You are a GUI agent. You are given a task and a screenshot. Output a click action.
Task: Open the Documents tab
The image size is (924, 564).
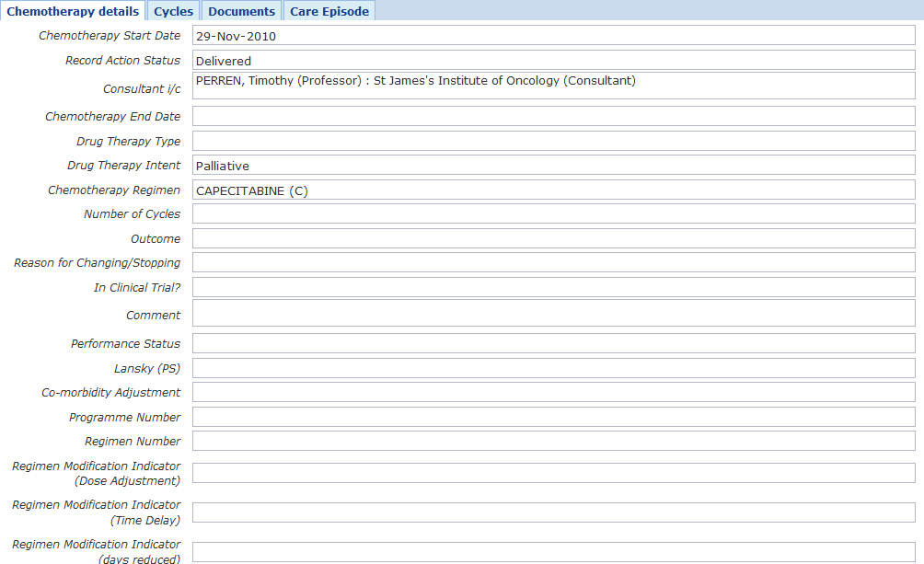pos(241,11)
